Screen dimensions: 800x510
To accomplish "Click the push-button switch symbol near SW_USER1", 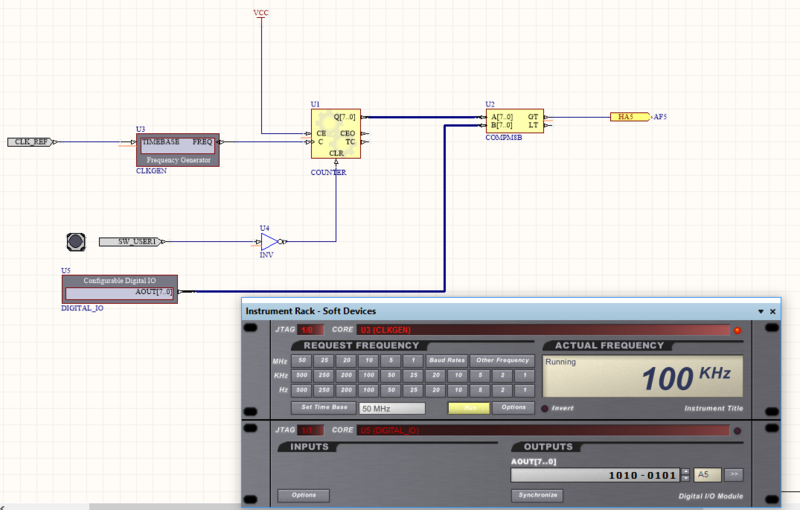I will (76, 241).
